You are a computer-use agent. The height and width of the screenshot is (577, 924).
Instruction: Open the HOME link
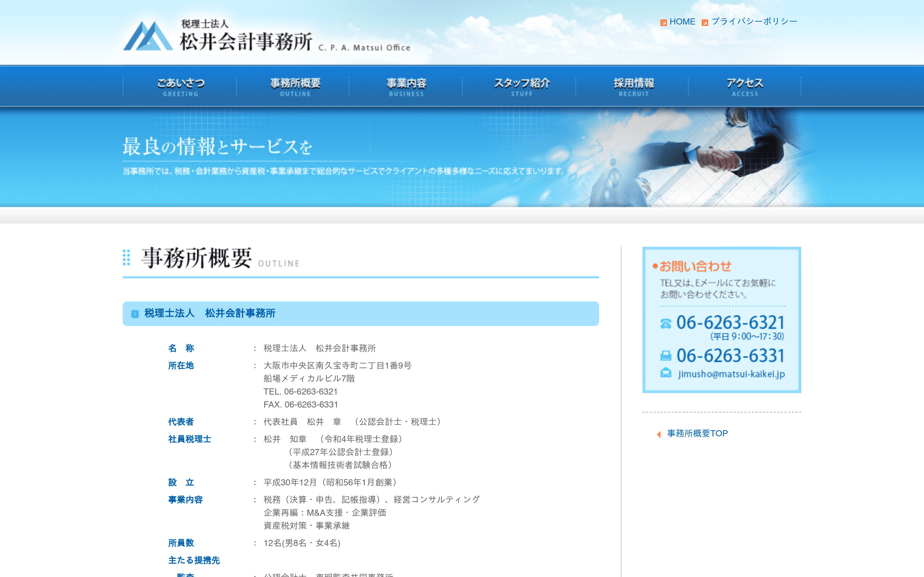click(x=682, y=22)
